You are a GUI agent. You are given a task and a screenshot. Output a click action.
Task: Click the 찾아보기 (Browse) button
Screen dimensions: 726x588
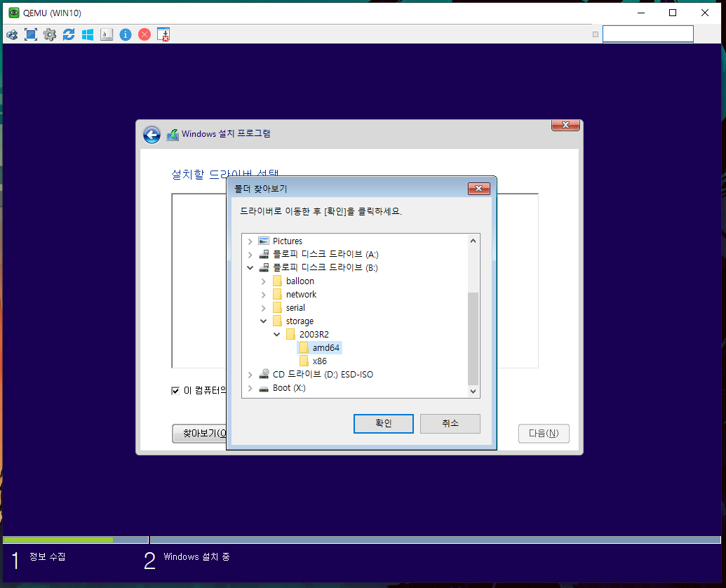click(199, 434)
